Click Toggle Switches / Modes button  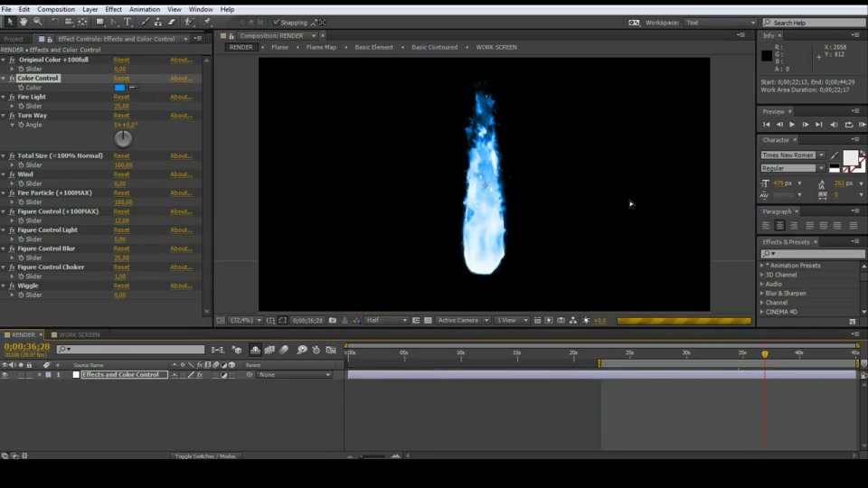[205, 456]
